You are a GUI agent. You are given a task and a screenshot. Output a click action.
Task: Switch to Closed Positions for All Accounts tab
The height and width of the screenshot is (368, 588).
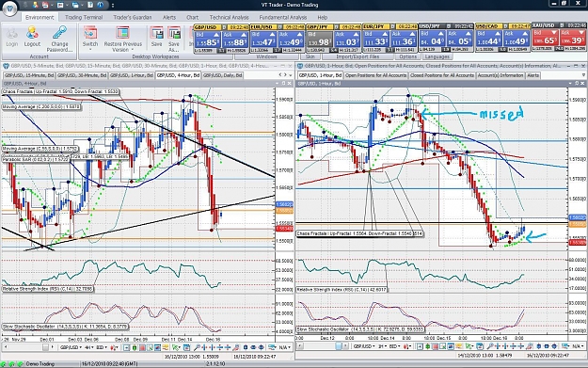442,75
